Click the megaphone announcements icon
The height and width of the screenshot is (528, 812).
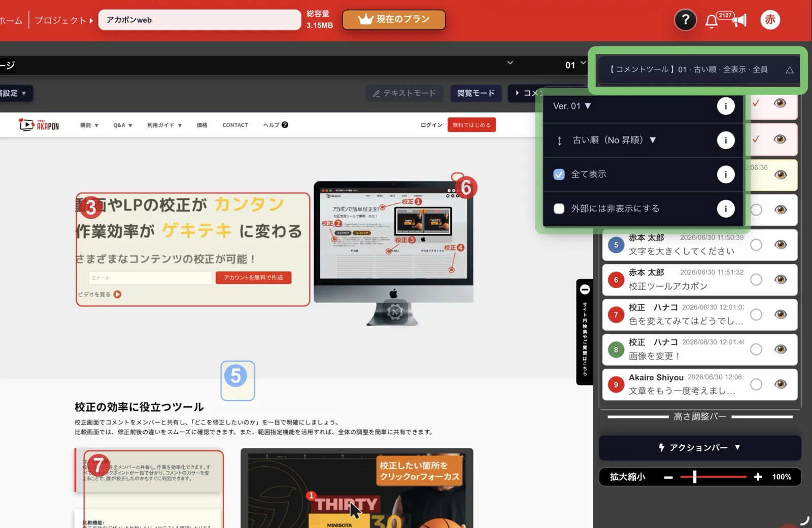click(740, 20)
